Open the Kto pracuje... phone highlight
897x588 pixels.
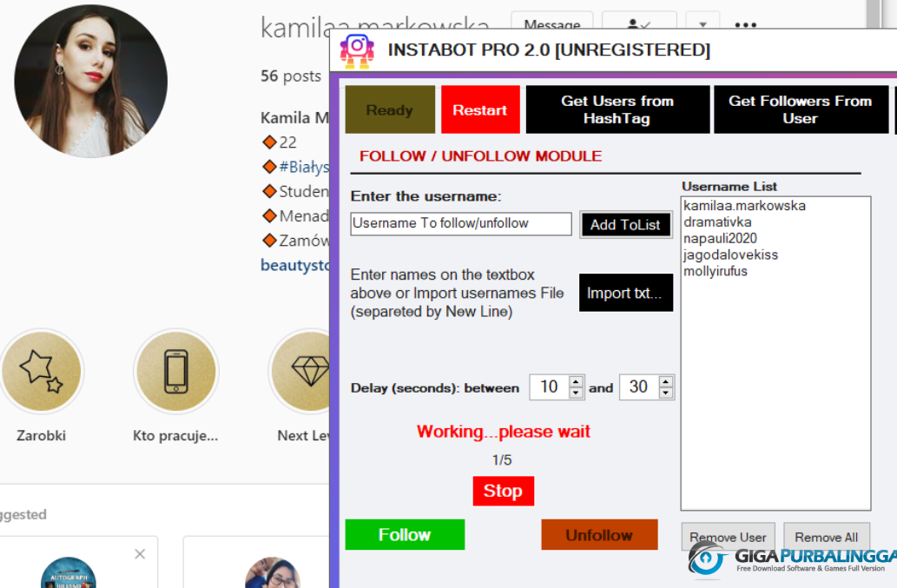click(x=176, y=371)
